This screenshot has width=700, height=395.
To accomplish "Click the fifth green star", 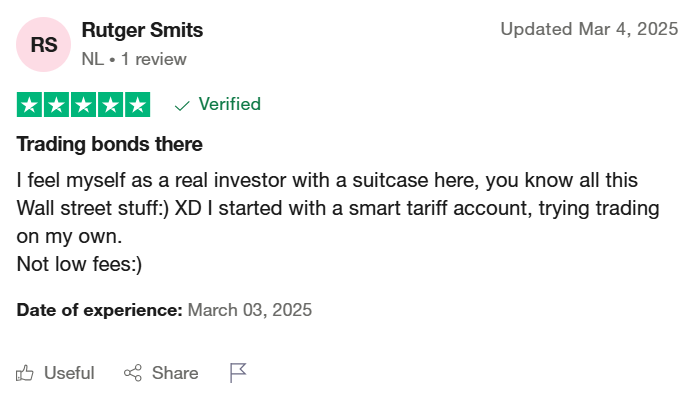I will pos(138,105).
